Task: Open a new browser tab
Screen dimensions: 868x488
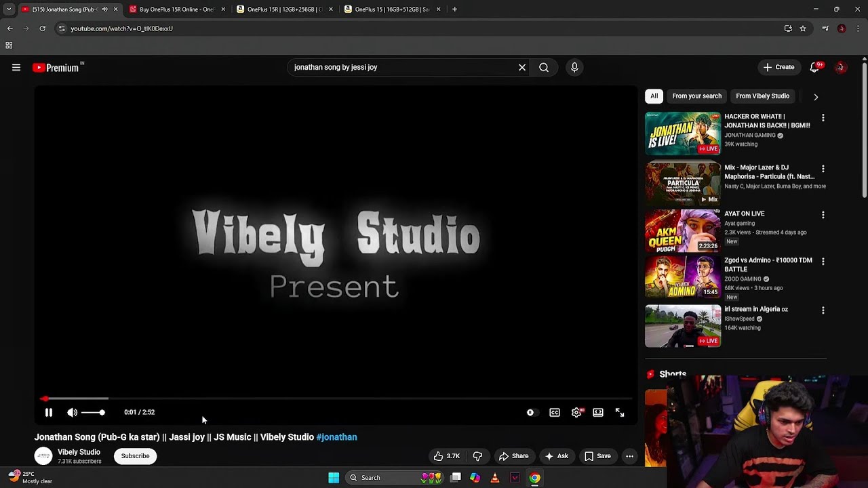Action: coord(454,9)
